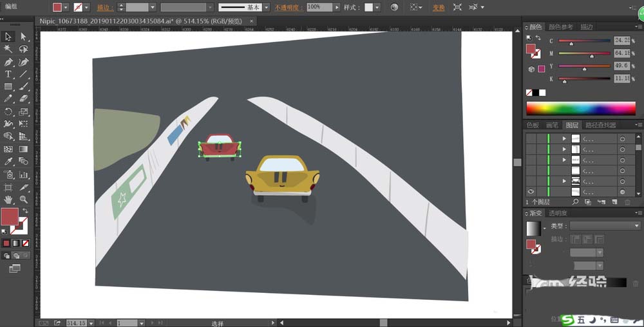Viewport: 644px width, 327px height.
Task: Select the Rectangle tool
Action: 7,86
